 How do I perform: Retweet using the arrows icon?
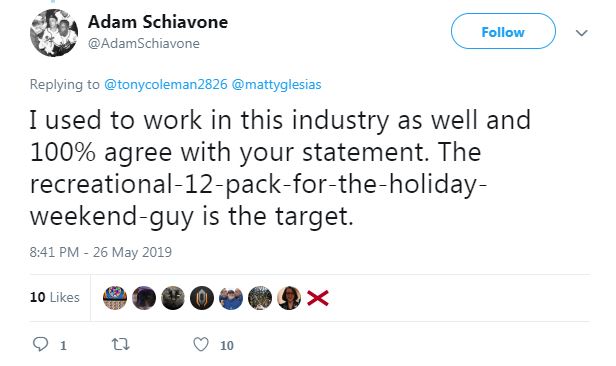[x=121, y=344]
